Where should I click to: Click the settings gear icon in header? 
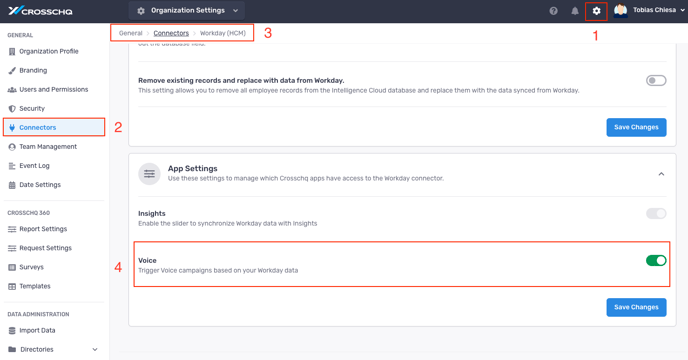click(596, 11)
